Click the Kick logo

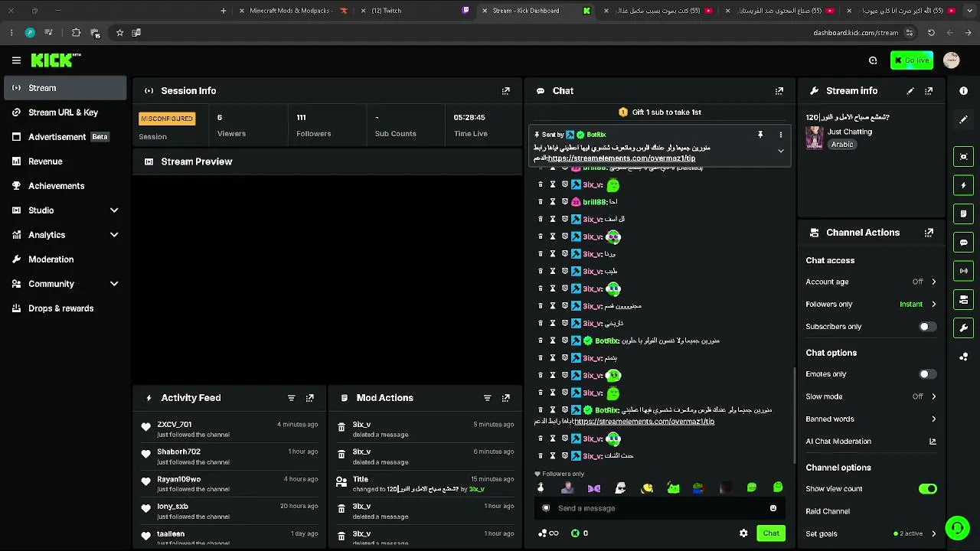[x=55, y=60]
